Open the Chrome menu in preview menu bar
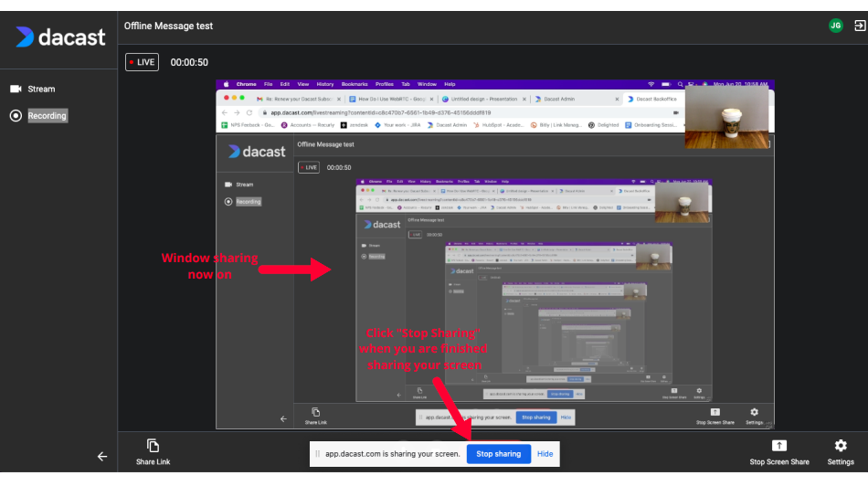Image resolution: width=868 pixels, height=486 pixels. [247, 84]
